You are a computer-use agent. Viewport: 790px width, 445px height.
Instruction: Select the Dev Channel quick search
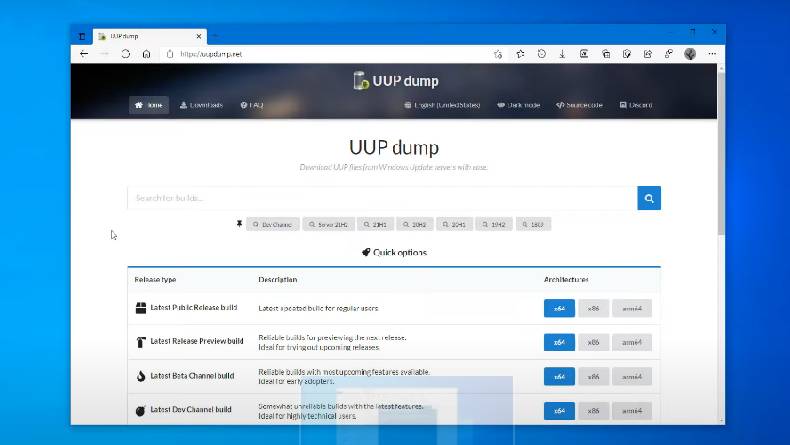coord(273,224)
